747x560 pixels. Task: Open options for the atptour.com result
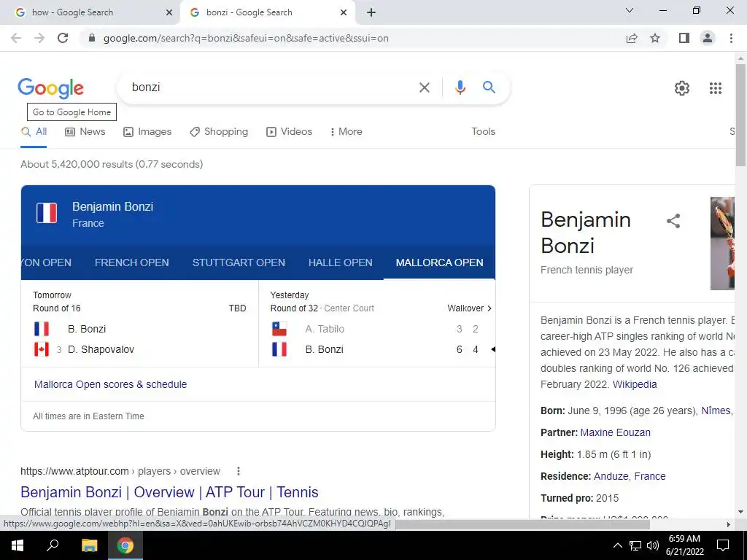tap(239, 471)
